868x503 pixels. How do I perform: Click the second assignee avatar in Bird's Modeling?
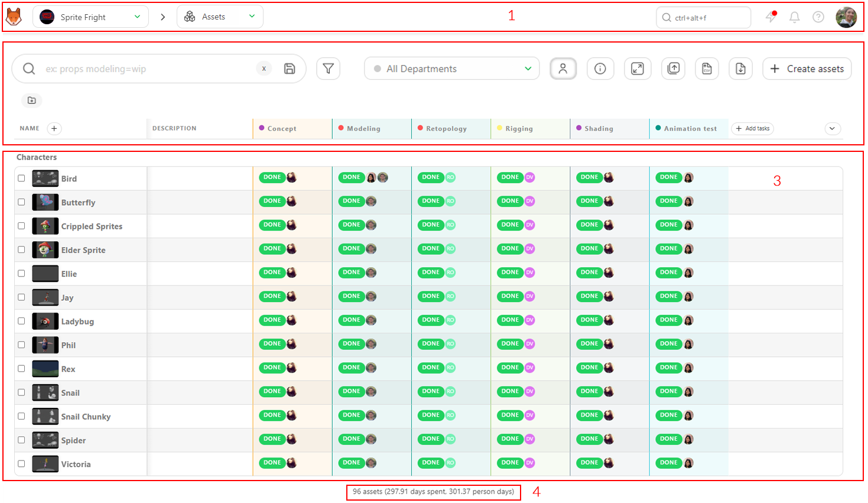coord(383,177)
